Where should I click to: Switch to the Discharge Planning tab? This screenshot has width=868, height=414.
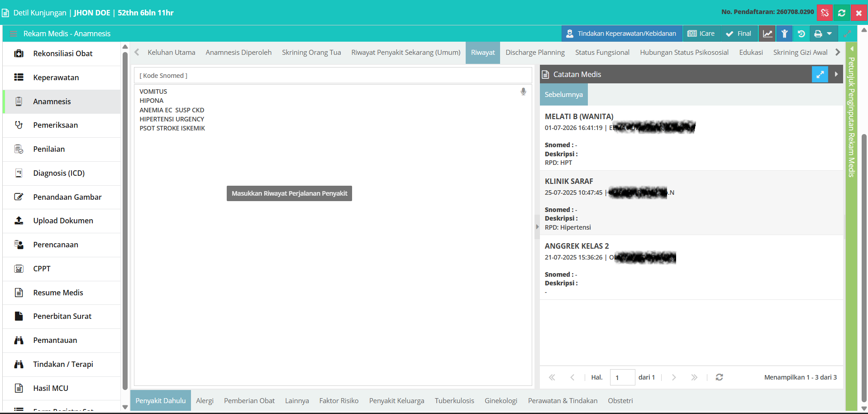[x=535, y=53]
